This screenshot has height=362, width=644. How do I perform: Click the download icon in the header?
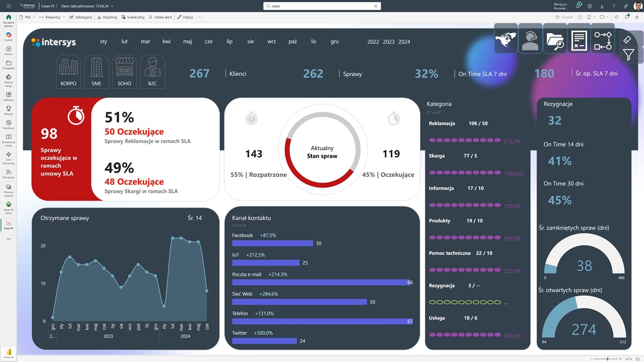(602, 6)
